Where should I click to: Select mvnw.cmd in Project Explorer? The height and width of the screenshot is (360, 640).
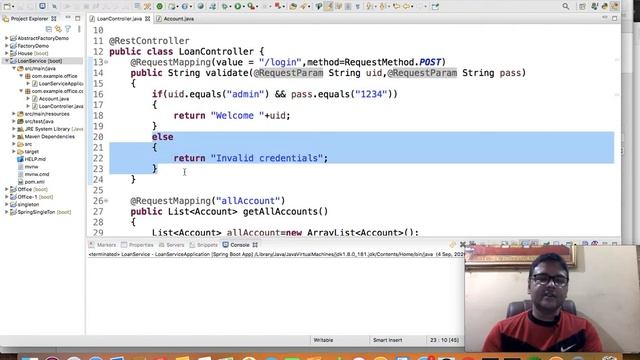[37, 174]
